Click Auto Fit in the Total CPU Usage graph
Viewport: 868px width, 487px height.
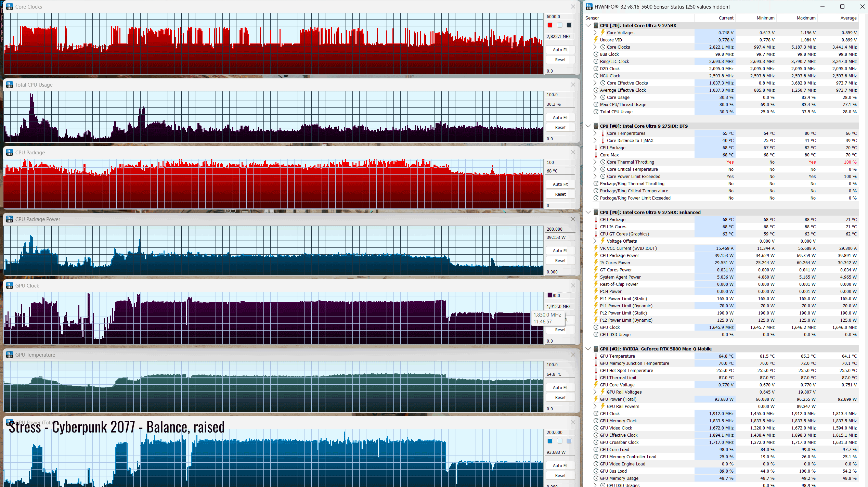tap(560, 117)
